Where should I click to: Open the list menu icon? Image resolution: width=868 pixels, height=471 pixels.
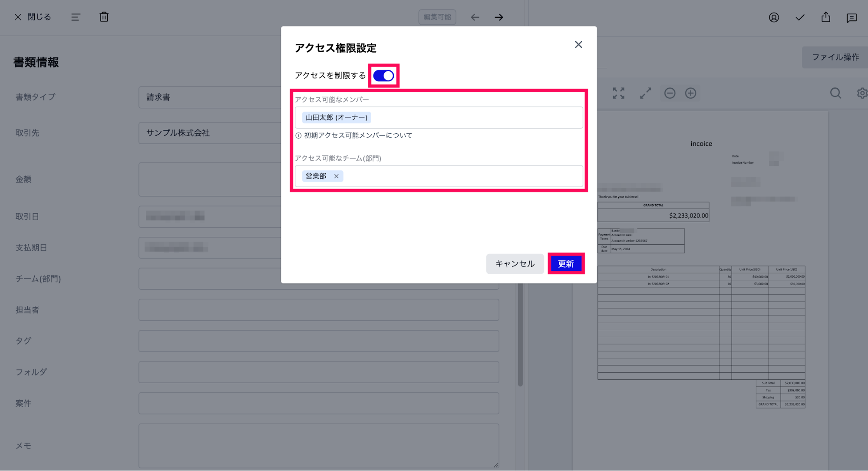[x=76, y=17]
